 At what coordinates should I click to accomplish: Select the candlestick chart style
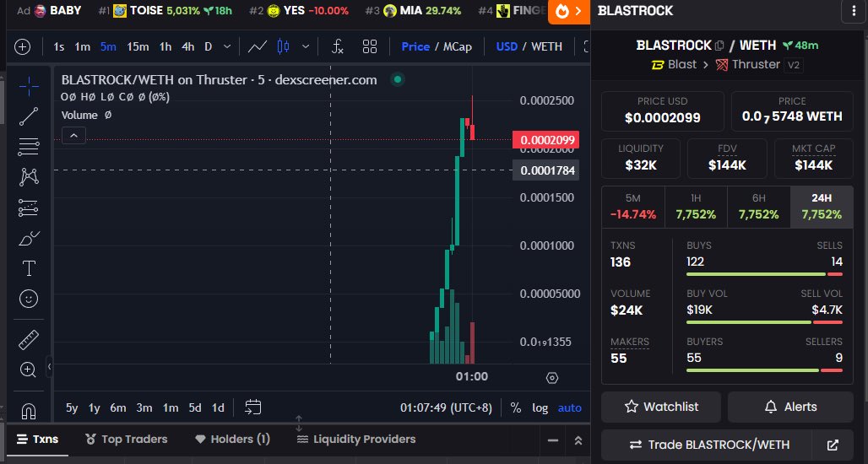pos(284,47)
